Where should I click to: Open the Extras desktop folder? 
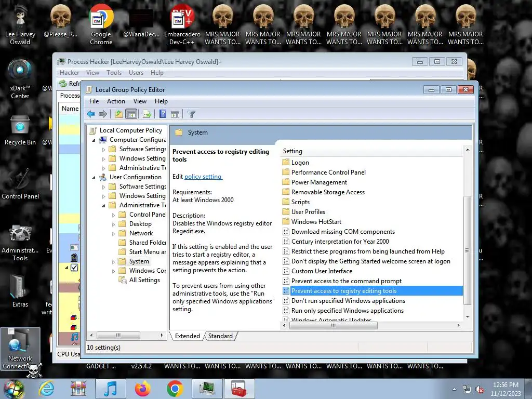pyautogui.click(x=20, y=290)
